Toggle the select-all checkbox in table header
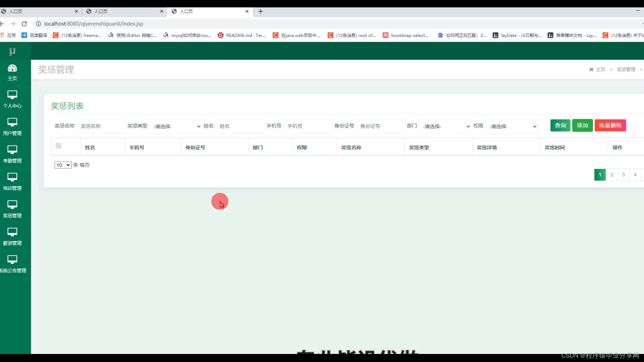The height and width of the screenshot is (362, 644). pyautogui.click(x=59, y=146)
